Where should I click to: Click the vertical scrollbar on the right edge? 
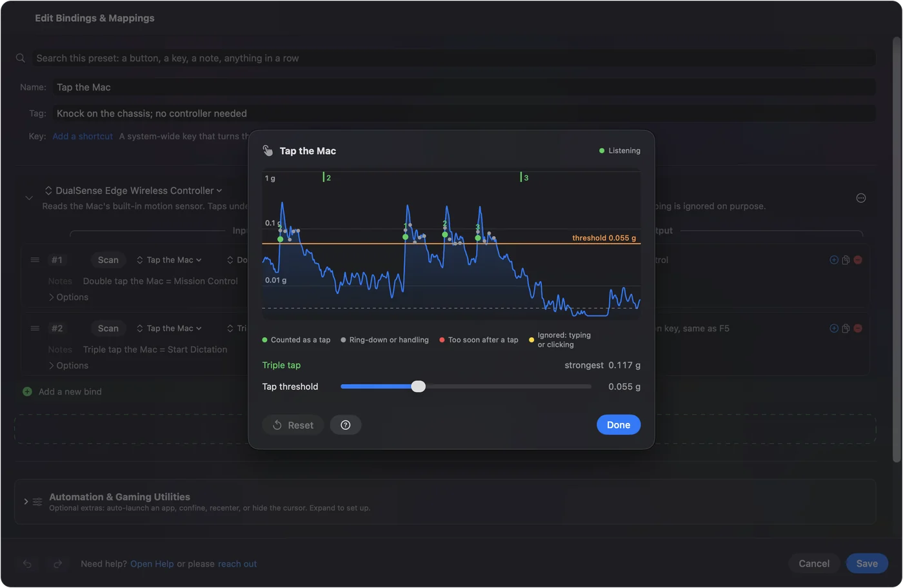tap(896, 249)
